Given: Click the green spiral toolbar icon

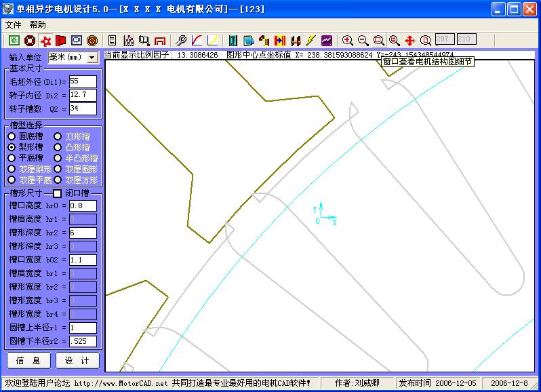Looking at the screenshot, I should pos(14,41).
